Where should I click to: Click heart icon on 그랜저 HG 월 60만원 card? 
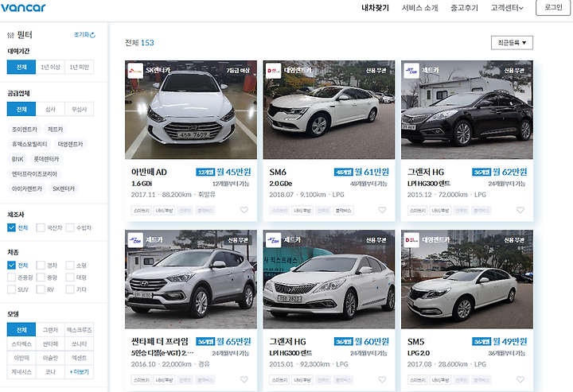click(x=382, y=379)
